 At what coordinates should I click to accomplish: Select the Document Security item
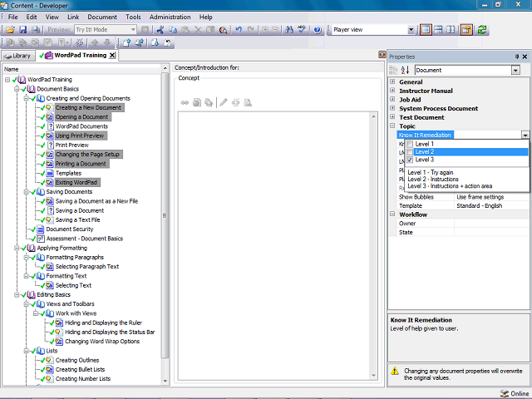pyautogui.click(x=70, y=229)
